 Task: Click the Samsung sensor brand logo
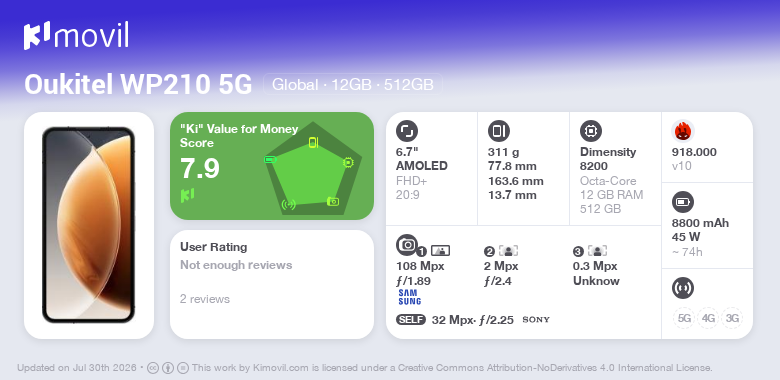(x=410, y=297)
